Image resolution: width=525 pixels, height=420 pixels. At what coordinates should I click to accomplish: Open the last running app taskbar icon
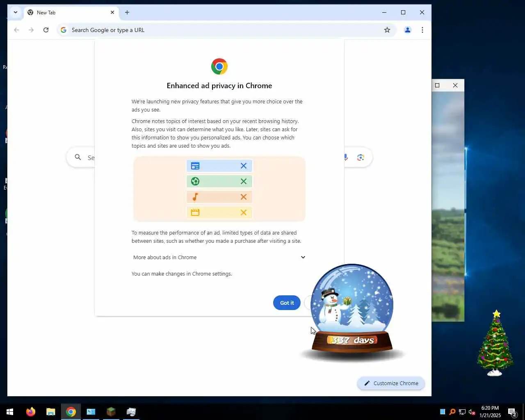(x=131, y=412)
